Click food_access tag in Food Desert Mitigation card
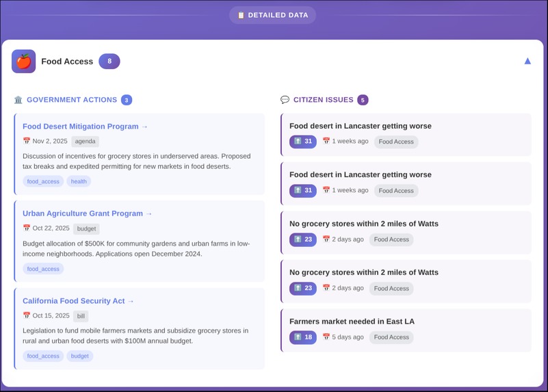This screenshot has height=392, width=548. (43, 181)
